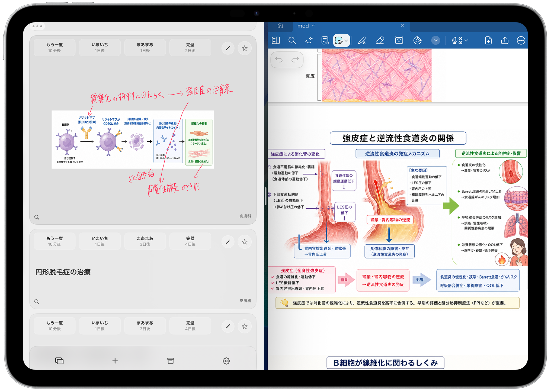Open the sidebar panel in notes app
551x392 pixels.
click(276, 40)
